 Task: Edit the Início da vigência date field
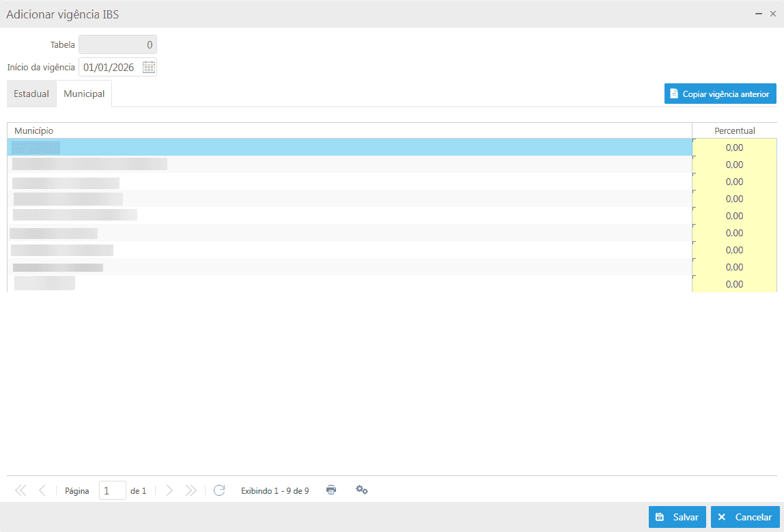coord(109,67)
